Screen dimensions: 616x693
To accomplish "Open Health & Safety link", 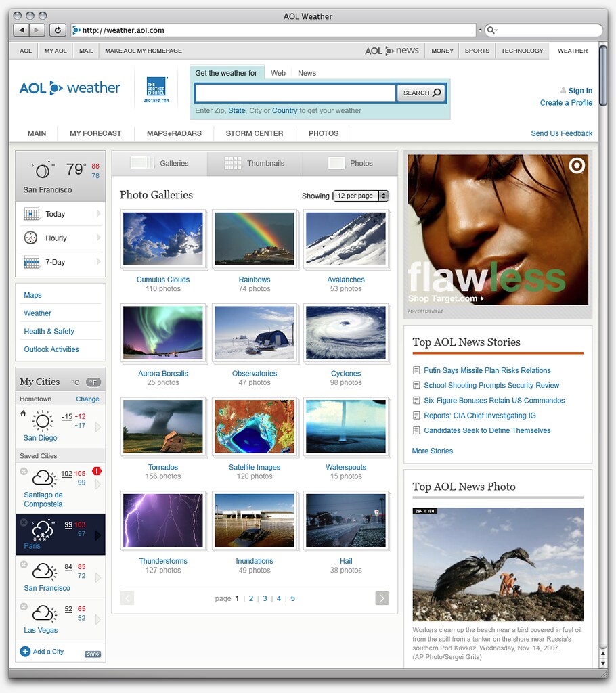I will coord(49,331).
